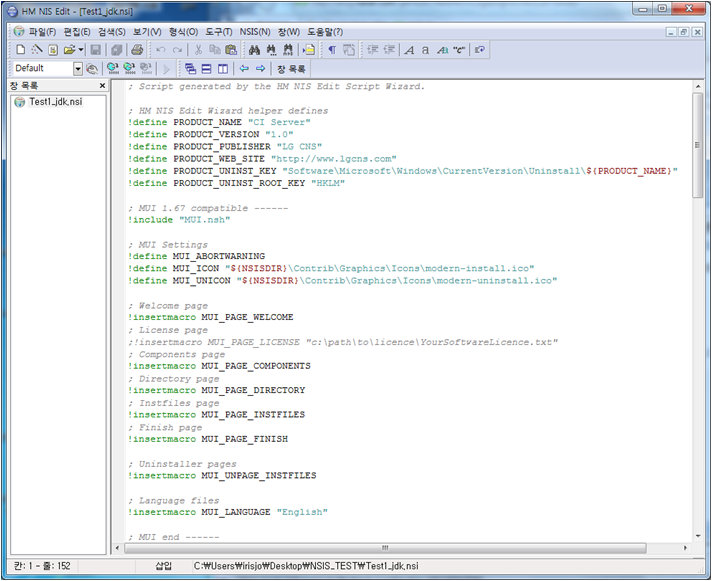Toggle the 창 목록 window list panel button
Image resolution: width=712 pixels, height=581 pixels.
[291, 68]
